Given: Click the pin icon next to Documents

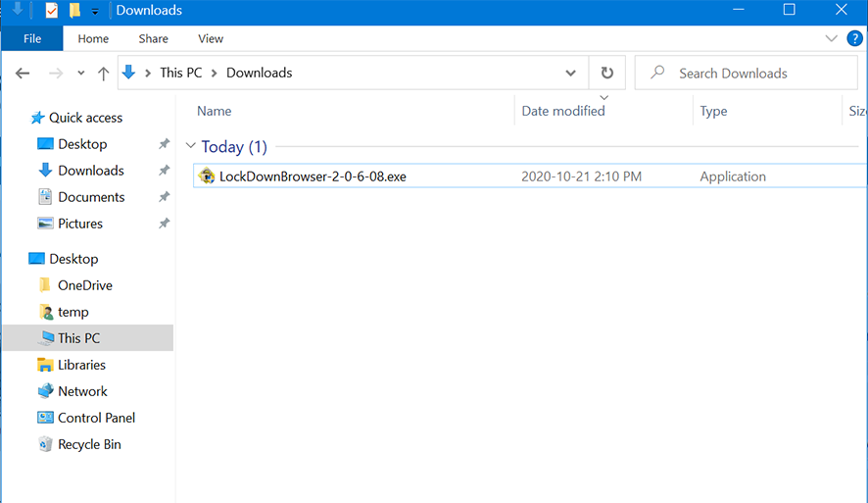Looking at the screenshot, I should click(x=164, y=197).
